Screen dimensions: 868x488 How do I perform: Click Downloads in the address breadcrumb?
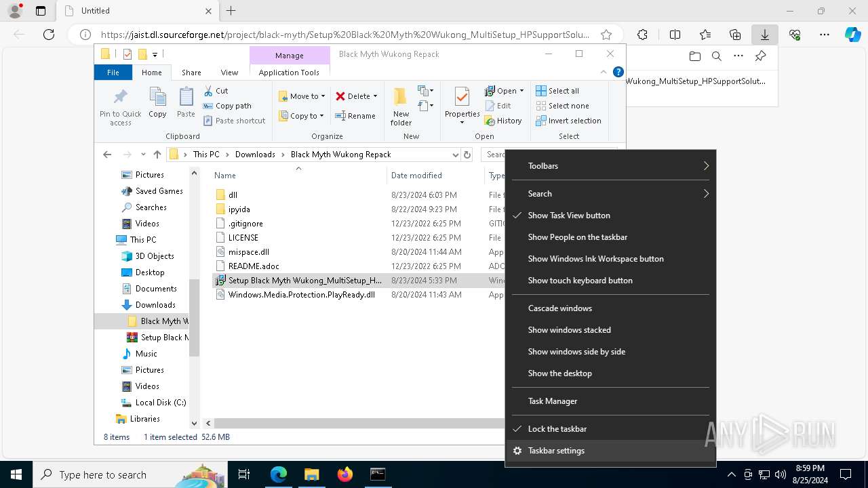click(x=255, y=155)
